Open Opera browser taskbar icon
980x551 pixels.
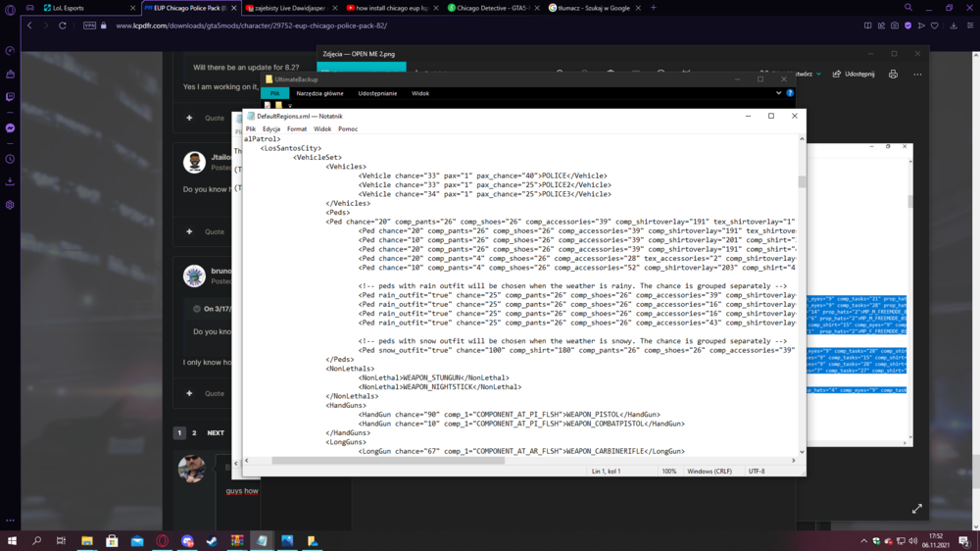162,541
